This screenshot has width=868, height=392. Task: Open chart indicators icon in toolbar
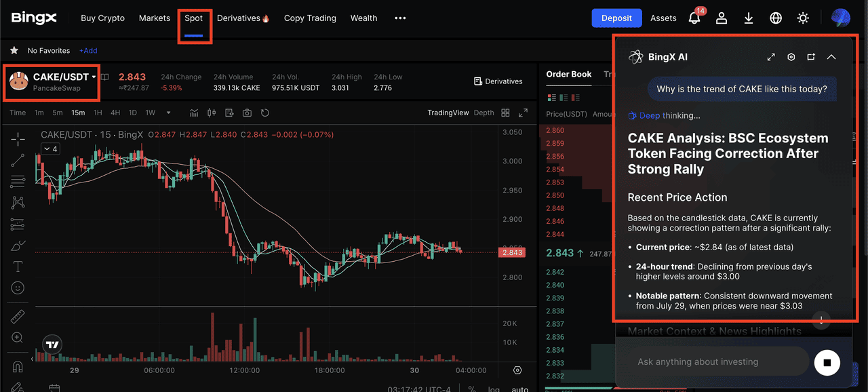click(x=195, y=113)
